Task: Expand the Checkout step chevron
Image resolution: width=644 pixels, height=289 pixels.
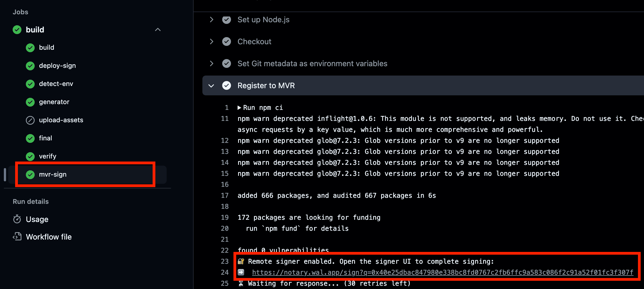Action: 211,41
